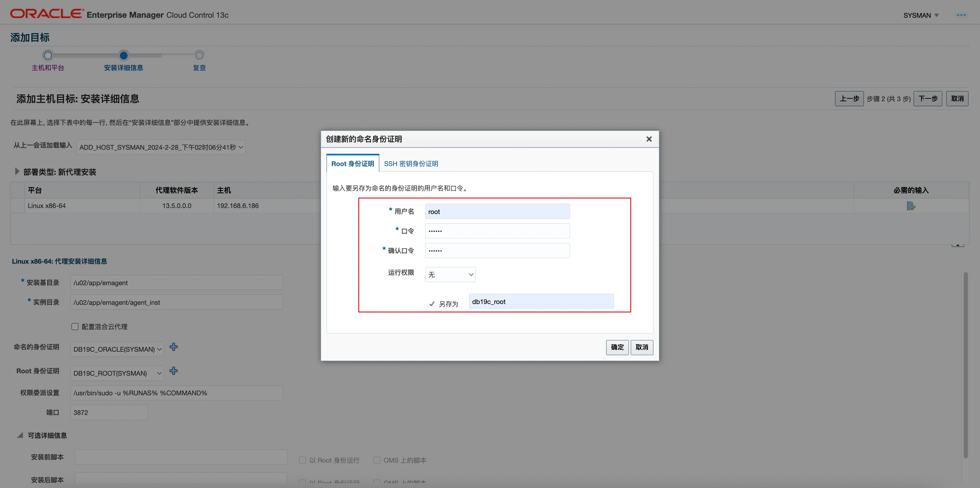The width and height of the screenshot is (980, 488).
Task: Open SYSMAN user menu
Action: pos(921,15)
